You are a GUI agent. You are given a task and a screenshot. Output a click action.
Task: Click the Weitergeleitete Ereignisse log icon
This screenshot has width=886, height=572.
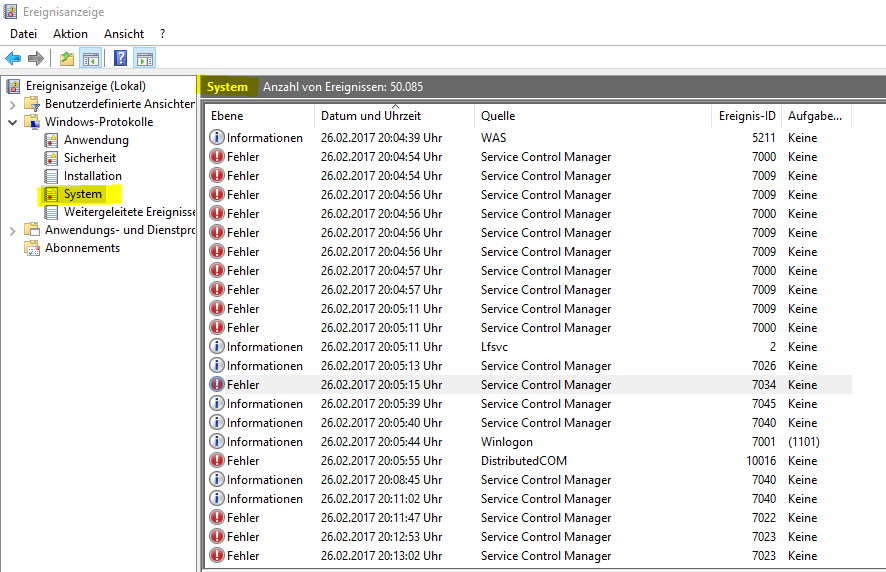[51, 212]
